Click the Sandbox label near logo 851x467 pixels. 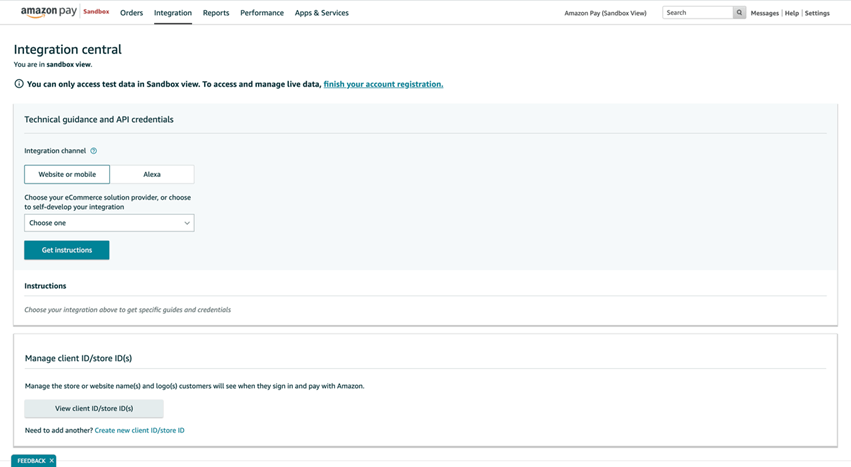pyautogui.click(x=96, y=11)
